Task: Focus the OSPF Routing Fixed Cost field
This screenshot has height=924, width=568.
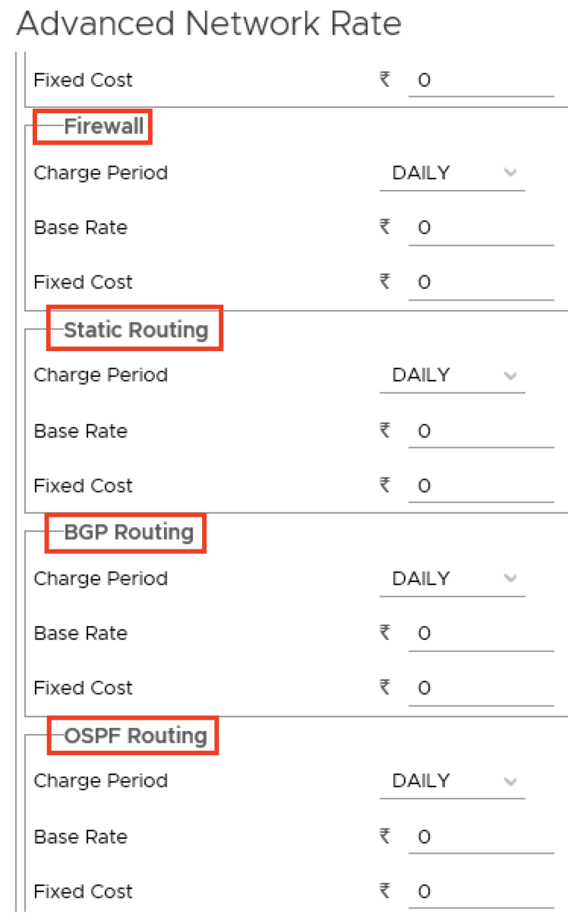Action: click(481, 892)
